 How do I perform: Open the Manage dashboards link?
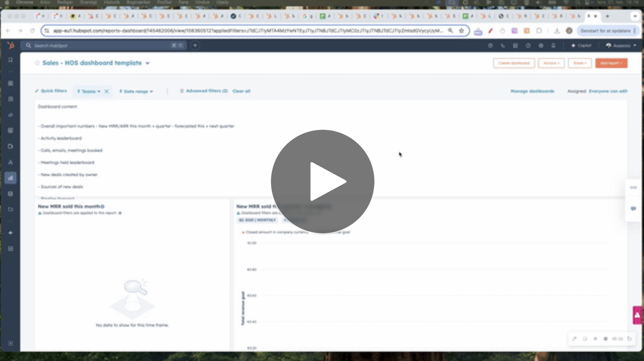[532, 91]
